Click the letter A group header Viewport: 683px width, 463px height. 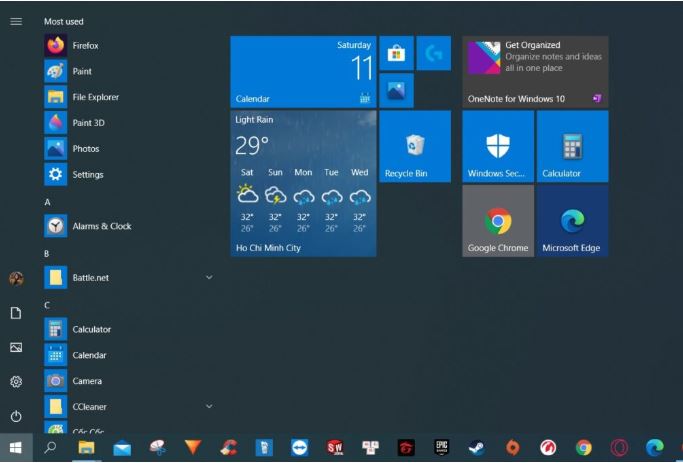[47, 202]
